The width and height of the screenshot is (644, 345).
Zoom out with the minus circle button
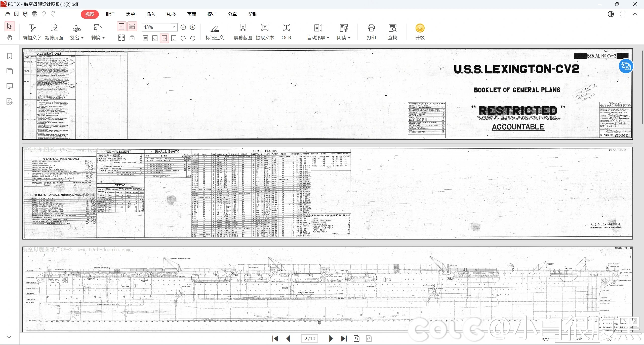coord(183,27)
